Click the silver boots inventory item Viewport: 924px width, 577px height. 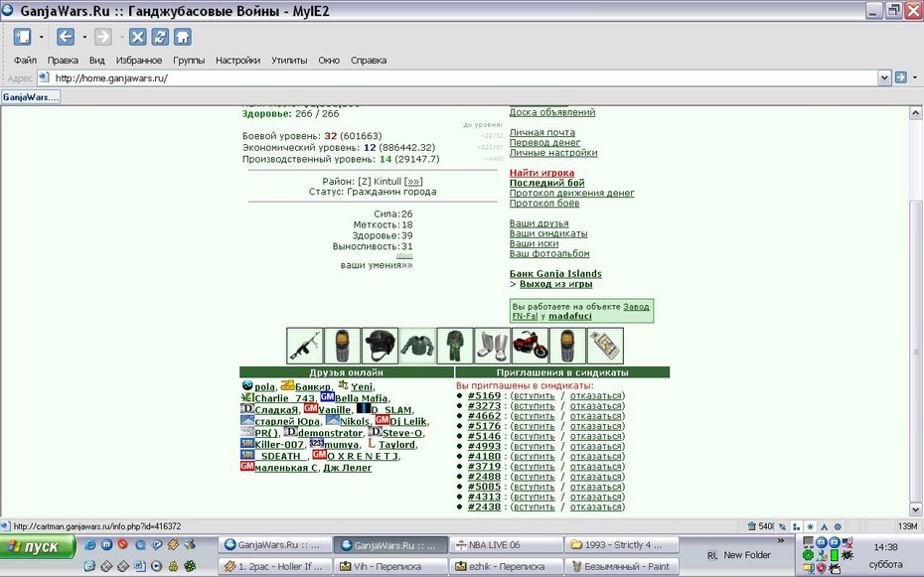(x=492, y=346)
